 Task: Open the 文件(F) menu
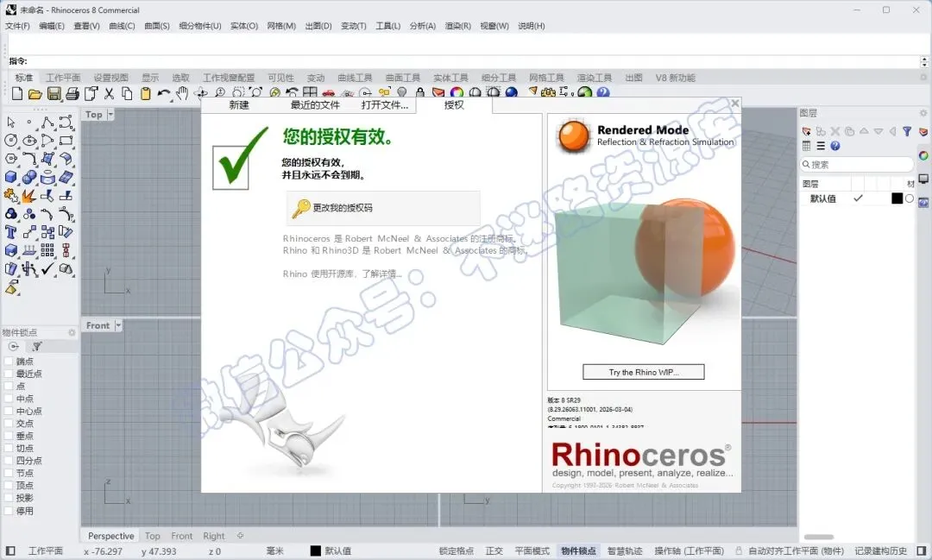[x=17, y=26]
